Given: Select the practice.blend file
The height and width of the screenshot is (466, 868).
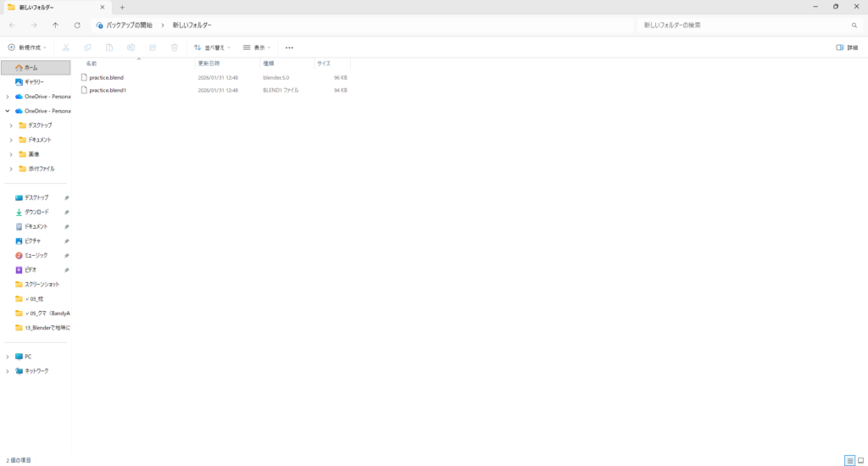Looking at the screenshot, I should pyautogui.click(x=106, y=77).
